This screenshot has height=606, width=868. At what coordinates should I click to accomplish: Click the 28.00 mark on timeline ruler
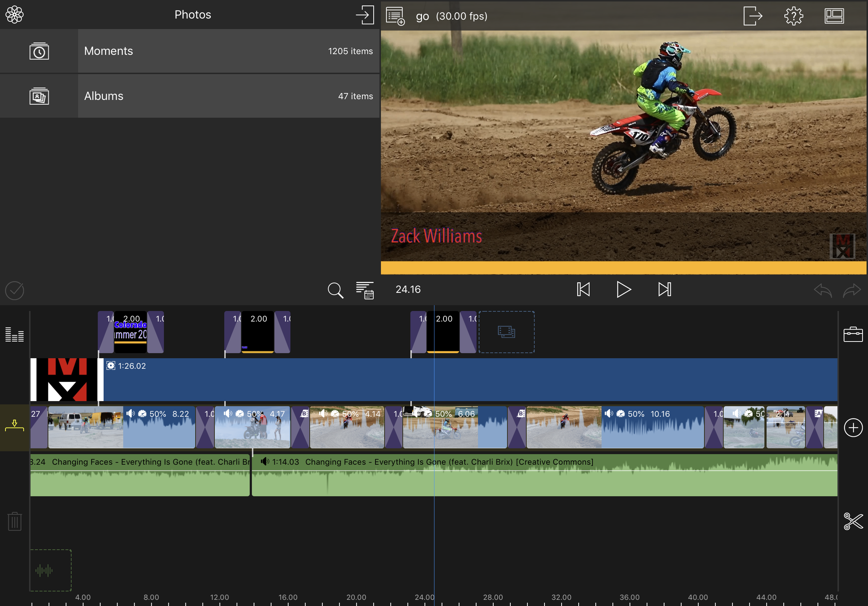(493, 598)
